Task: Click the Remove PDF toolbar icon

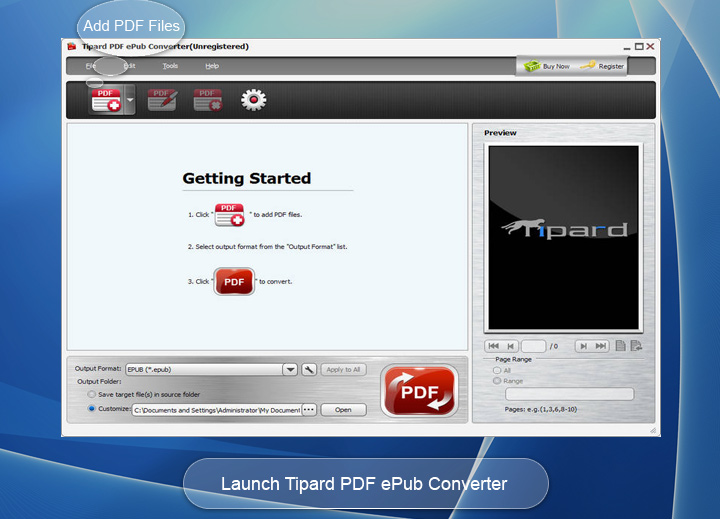Action: coord(208,100)
